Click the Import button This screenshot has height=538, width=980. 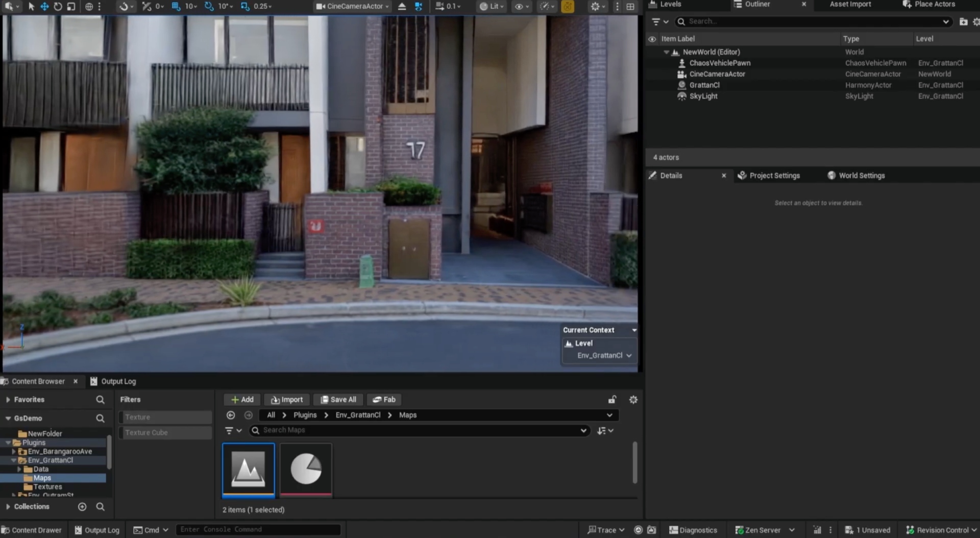287,400
